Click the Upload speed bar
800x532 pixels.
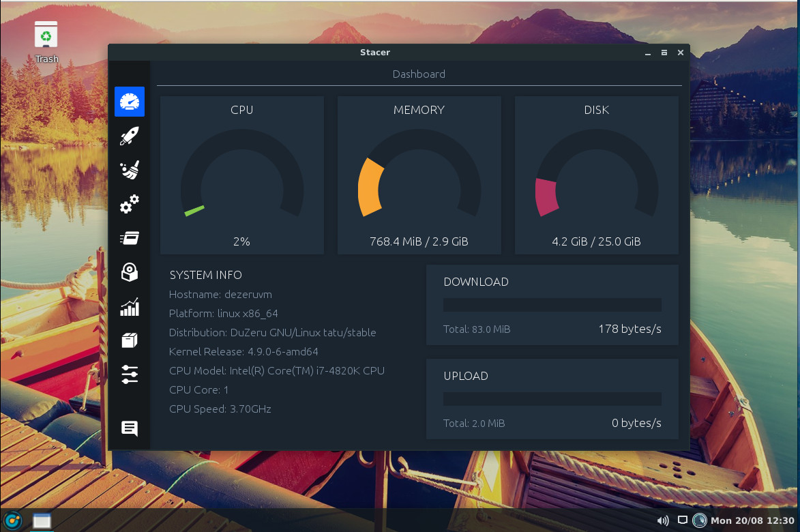[552, 399]
